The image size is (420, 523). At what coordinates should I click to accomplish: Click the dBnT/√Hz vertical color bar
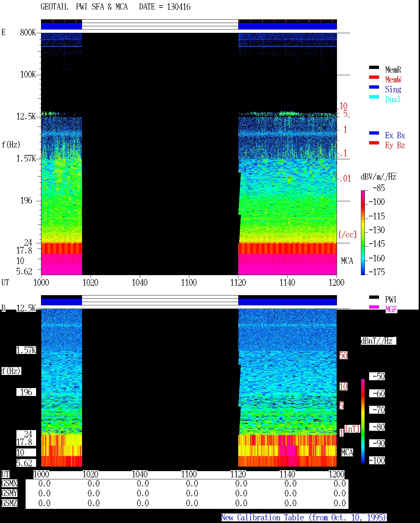click(x=363, y=421)
